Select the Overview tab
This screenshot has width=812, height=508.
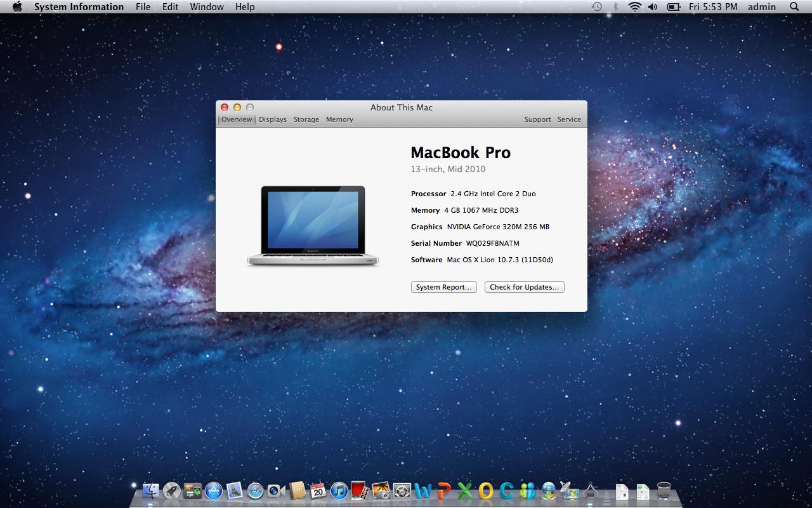click(x=237, y=119)
